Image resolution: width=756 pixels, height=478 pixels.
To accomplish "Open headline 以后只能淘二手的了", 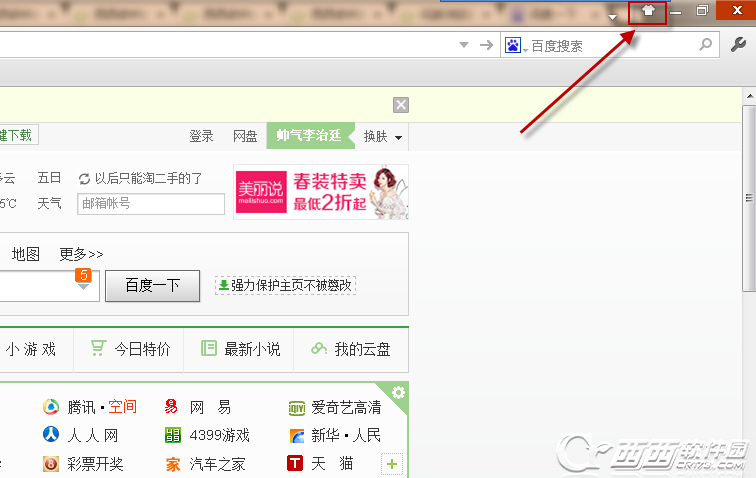I will 148,178.
